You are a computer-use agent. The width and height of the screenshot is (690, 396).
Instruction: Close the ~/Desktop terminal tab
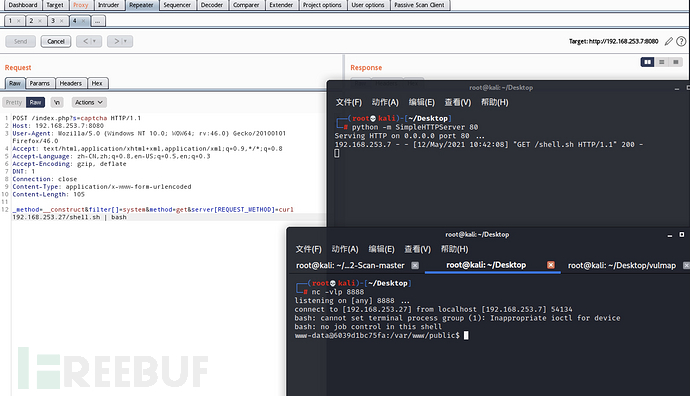[x=551, y=265]
